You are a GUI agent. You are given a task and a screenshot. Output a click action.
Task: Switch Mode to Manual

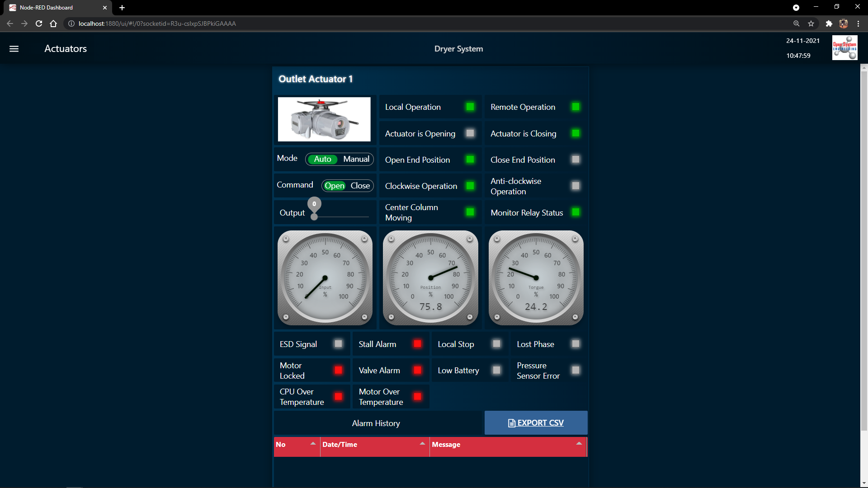tap(356, 159)
